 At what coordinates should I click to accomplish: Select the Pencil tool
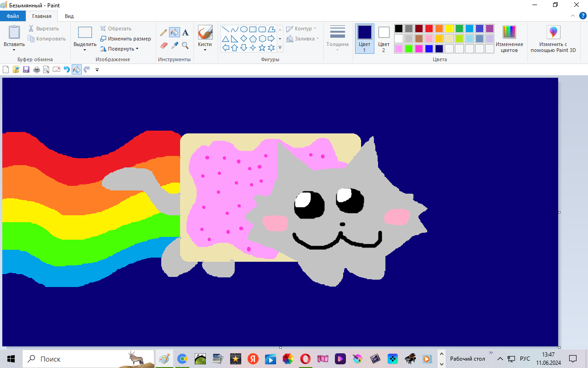(x=164, y=33)
